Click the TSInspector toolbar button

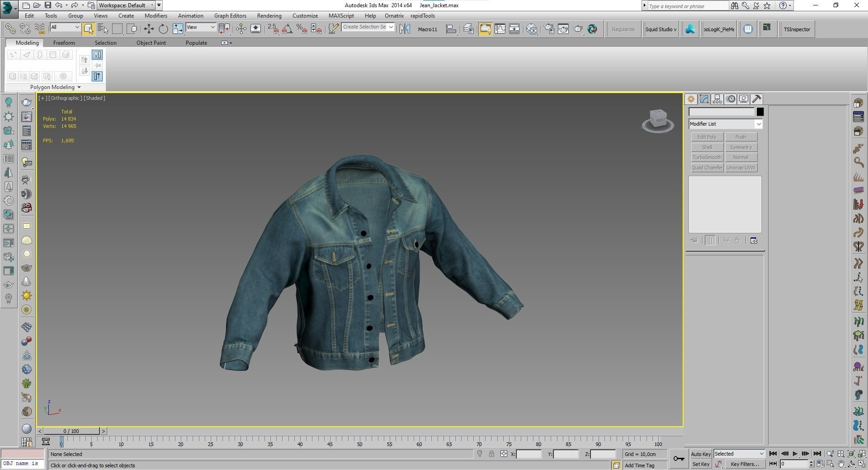pyautogui.click(x=797, y=29)
